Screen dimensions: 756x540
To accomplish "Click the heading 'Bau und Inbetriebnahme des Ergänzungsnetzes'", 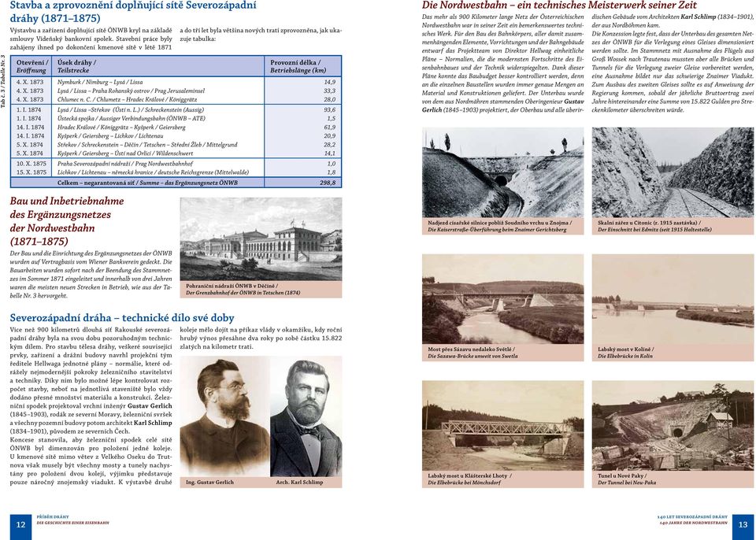I will pos(67,221).
